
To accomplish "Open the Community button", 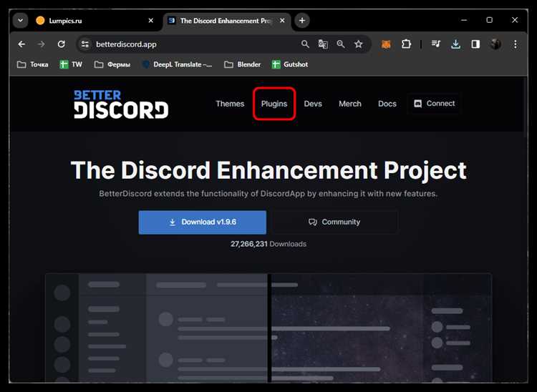I will coord(334,222).
